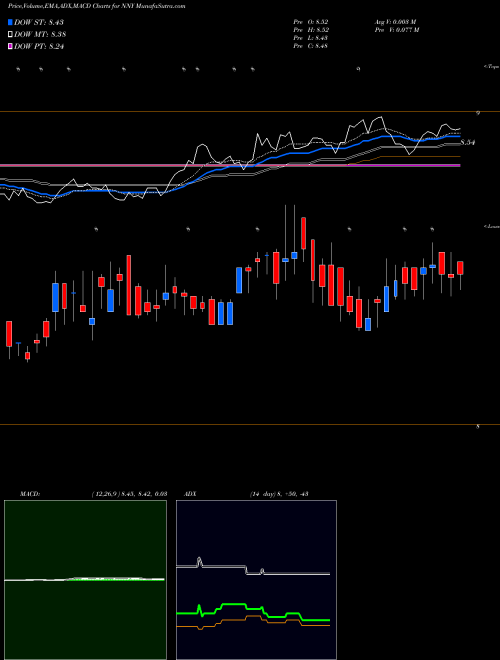Click the white DOW MT legend swatch

[x=10, y=35]
